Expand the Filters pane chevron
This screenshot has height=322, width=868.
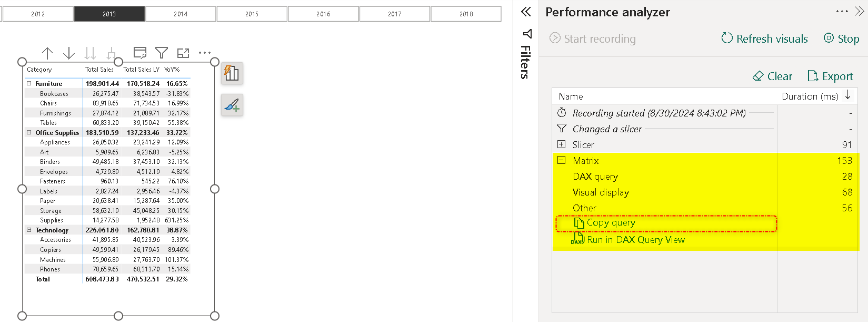click(x=526, y=12)
